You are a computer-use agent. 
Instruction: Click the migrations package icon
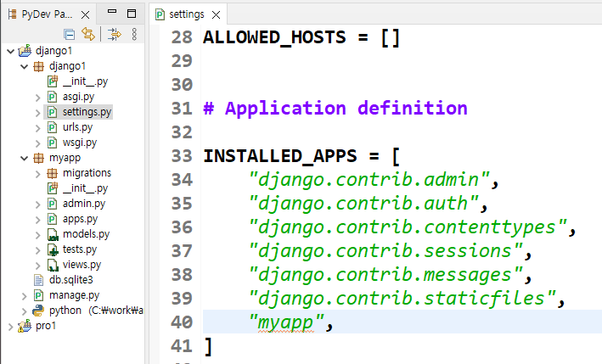(x=52, y=173)
